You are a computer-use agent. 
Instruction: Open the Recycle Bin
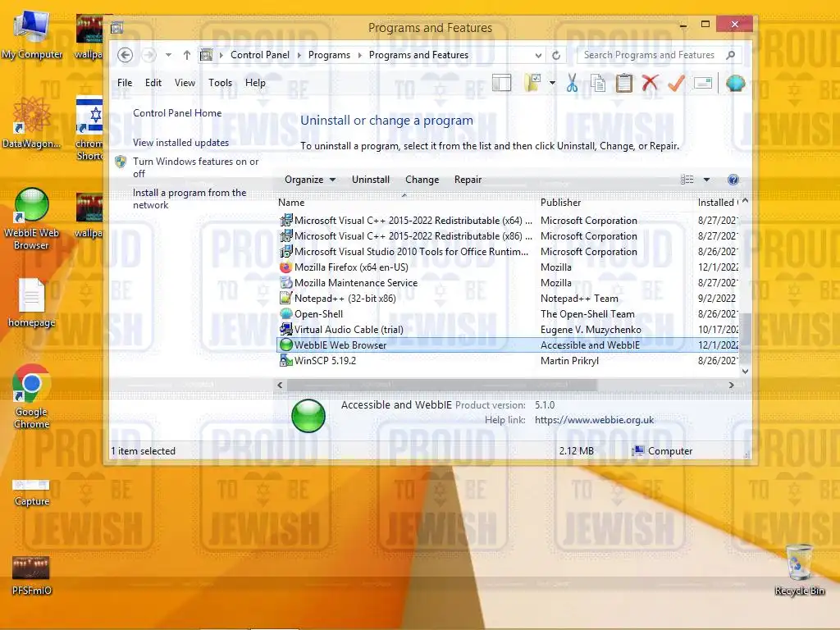[799, 569]
